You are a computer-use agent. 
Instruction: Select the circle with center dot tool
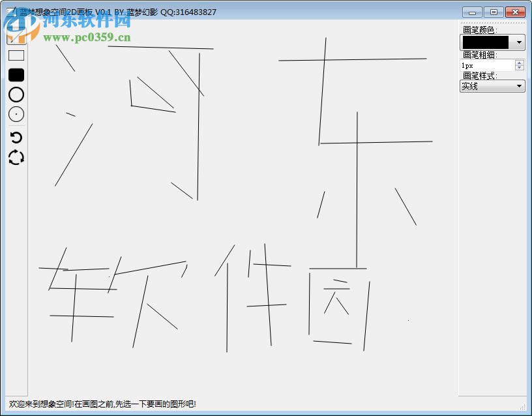point(15,114)
